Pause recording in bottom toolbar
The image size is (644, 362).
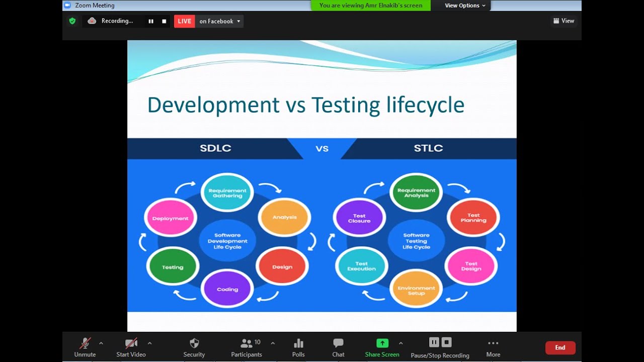434,342
